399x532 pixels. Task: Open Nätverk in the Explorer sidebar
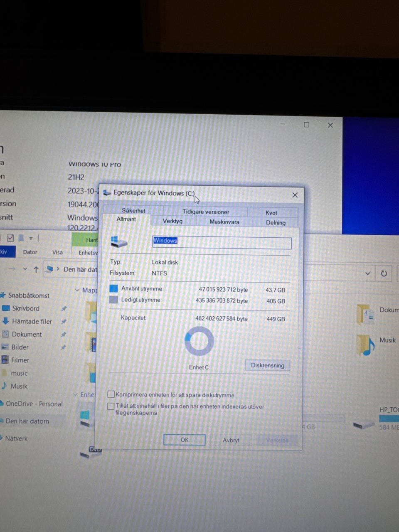coord(16,438)
